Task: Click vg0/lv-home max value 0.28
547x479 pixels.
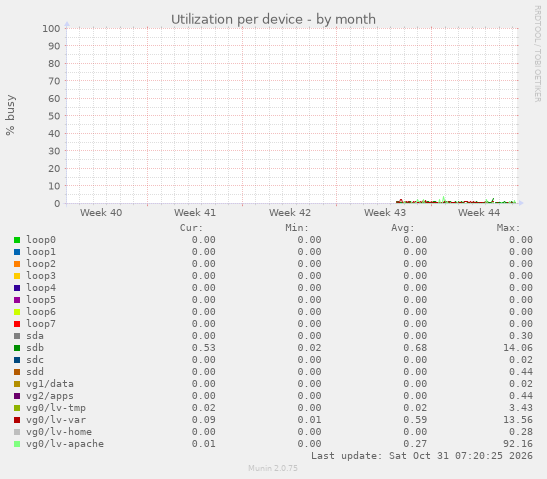Action: [x=521, y=432]
